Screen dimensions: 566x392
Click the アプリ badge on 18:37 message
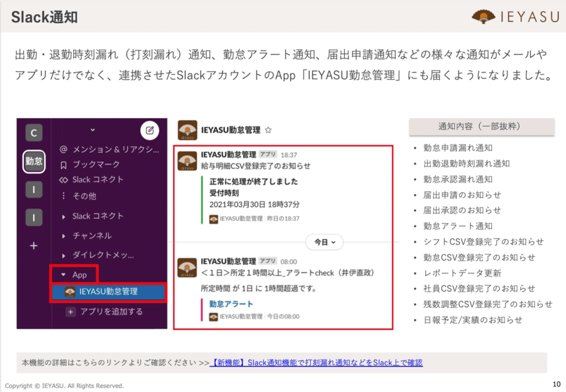tap(268, 154)
